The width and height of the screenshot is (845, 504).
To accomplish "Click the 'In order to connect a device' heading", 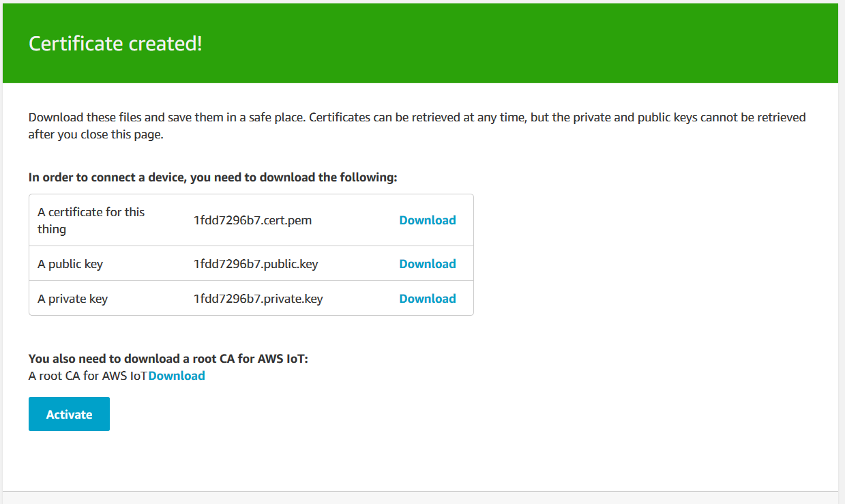I will (x=213, y=177).
